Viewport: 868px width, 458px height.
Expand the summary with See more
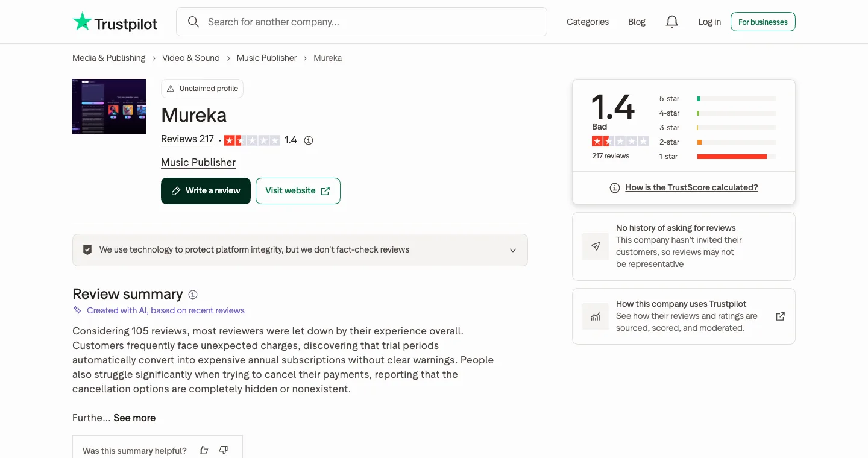pyautogui.click(x=134, y=418)
